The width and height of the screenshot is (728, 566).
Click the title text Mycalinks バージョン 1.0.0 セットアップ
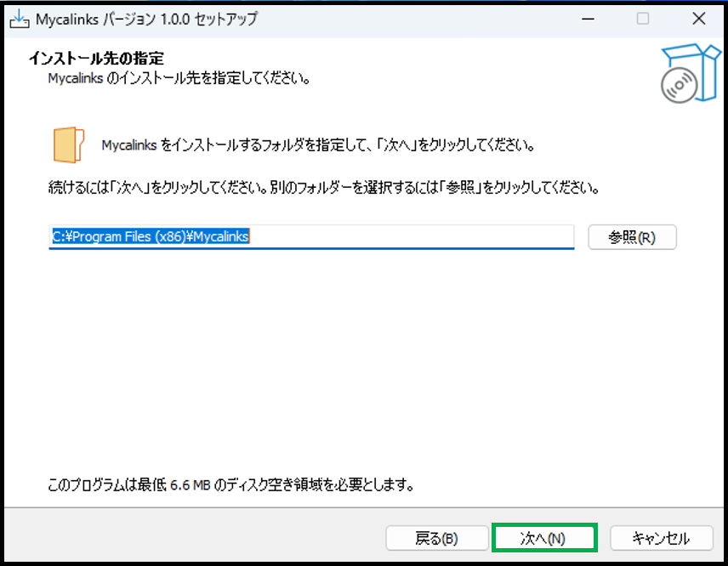click(x=146, y=19)
